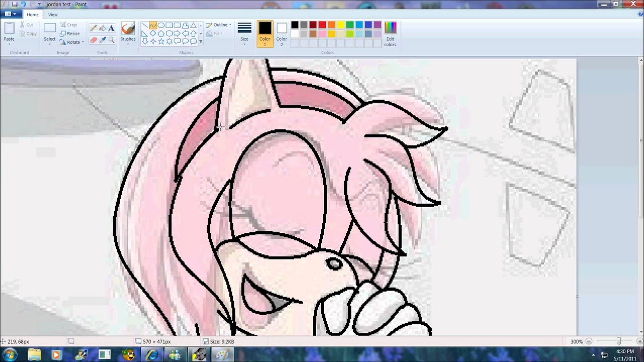This screenshot has height=362, width=644.
Task: Open the Windows Start button
Action: point(10,354)
